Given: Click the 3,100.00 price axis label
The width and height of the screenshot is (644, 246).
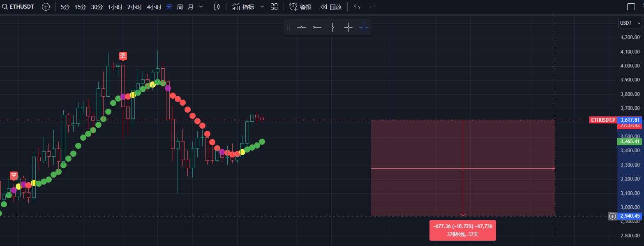Looking at the screenshot, I should click(x=630, y=193).
